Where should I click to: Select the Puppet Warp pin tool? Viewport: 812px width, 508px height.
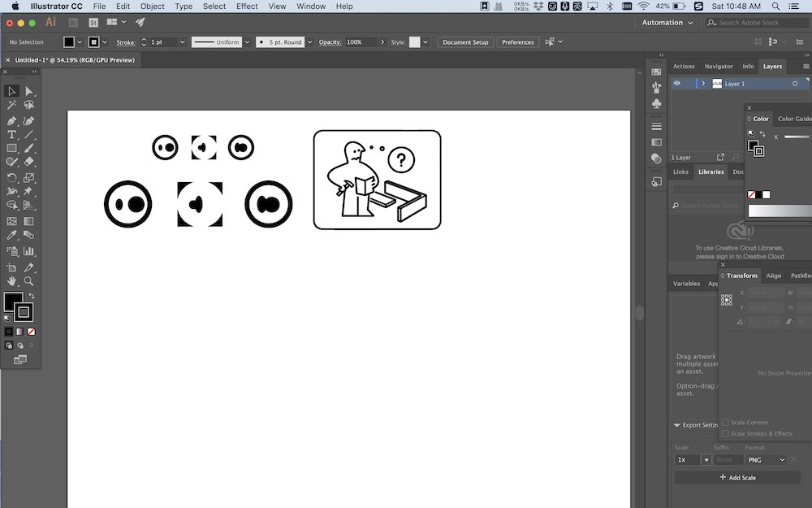tap(29, 191)
